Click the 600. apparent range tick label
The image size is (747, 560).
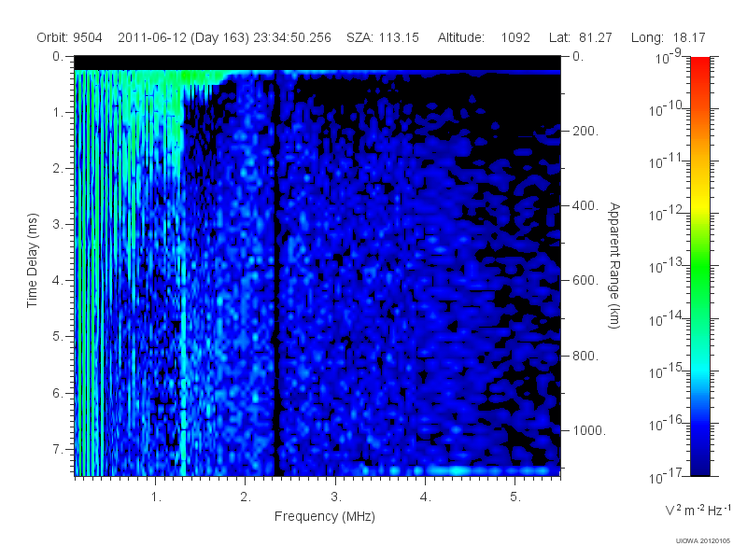point(585,281)
